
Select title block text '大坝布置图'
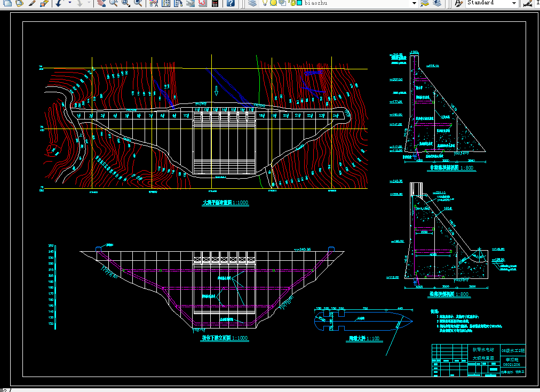(483, 358)
